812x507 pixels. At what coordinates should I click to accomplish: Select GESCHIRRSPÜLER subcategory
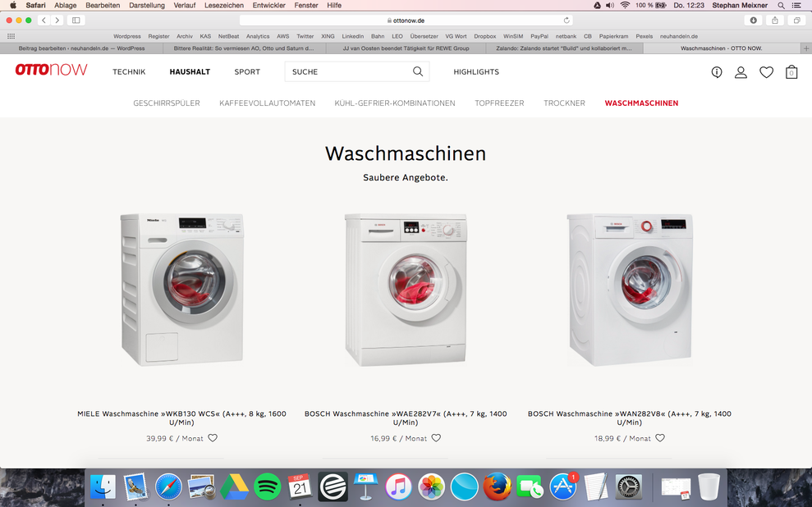167,103
